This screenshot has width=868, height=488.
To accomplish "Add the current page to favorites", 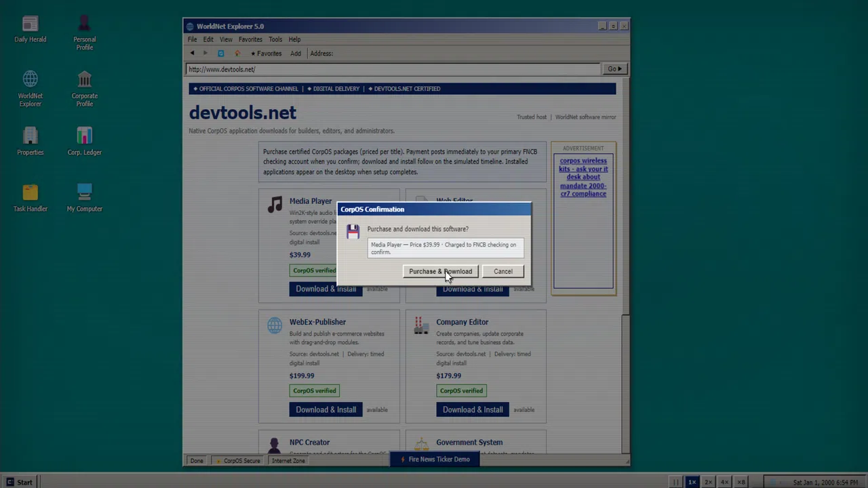I will [x=296, y=53].
